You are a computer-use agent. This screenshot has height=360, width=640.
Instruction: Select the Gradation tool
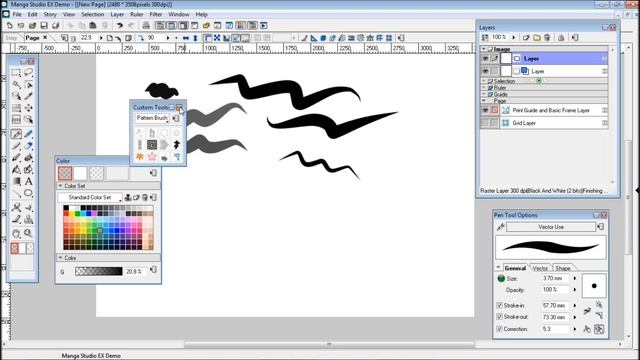[x=16, y=181]
